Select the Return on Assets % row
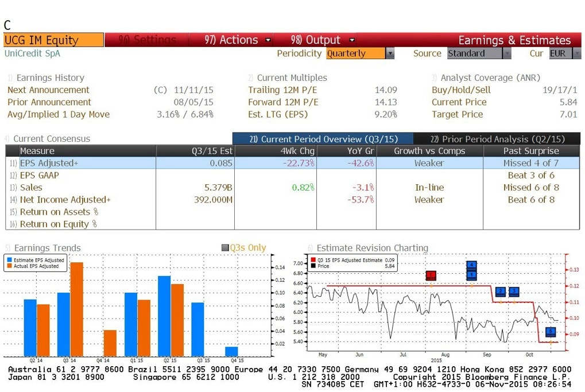Viewport: 585px width, 392px height. pos(293,212)
